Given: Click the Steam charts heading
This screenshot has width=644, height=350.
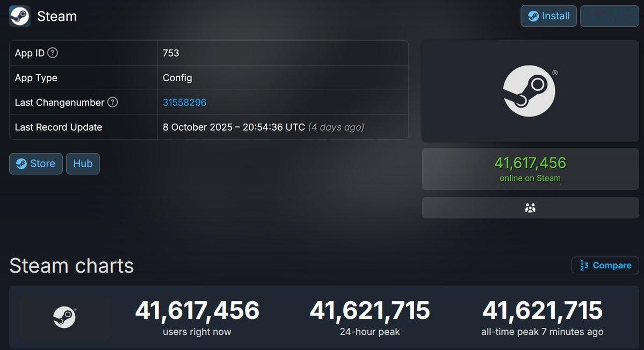Looking at the screenshot, I should (x=71, y=266).
